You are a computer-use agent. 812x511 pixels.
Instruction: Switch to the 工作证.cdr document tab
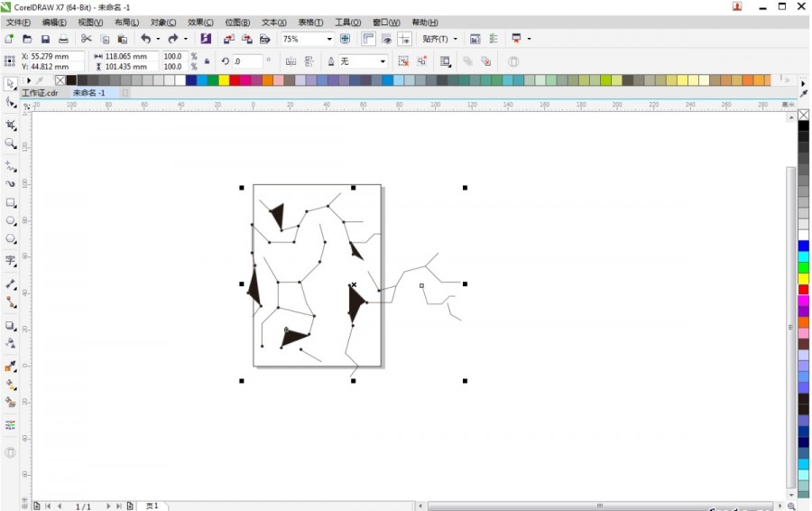point(40,93)
